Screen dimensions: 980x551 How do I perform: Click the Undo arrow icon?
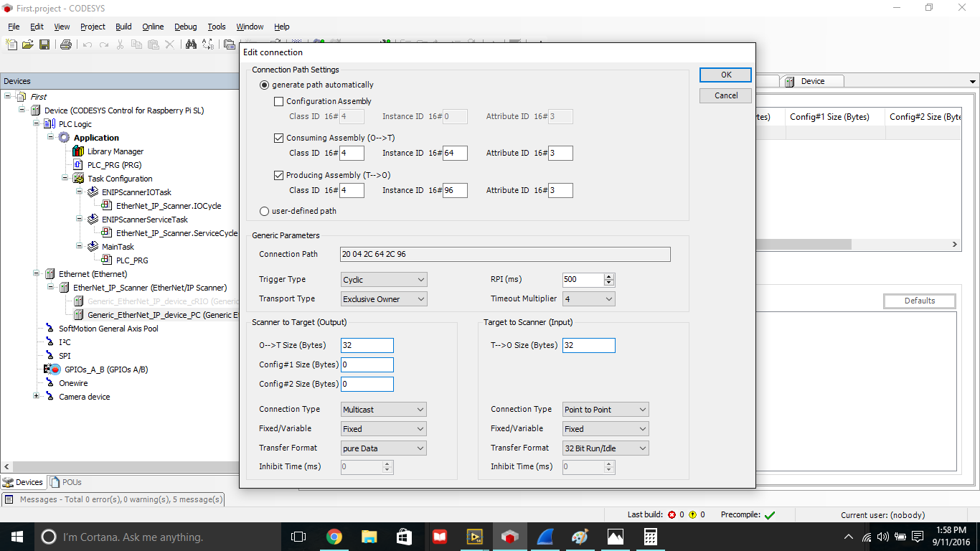tap(88, 44)
